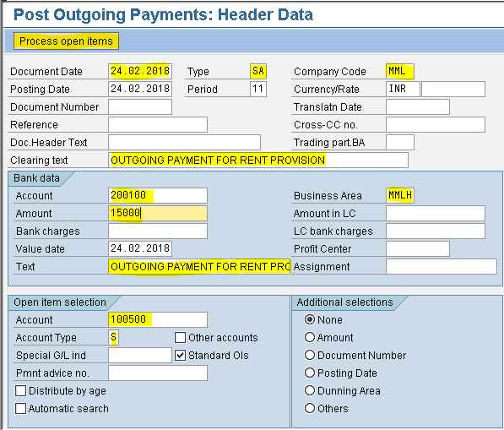Tick the Distribute by age checkbox
504x430 pixels.
(21, 391)
